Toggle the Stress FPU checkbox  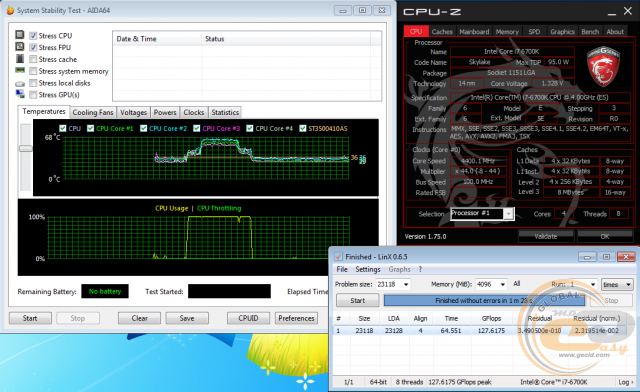tap(33, 47)
